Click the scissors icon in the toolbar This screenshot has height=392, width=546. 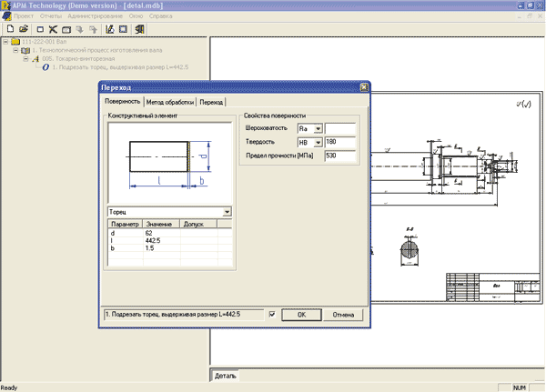point(54,30)
